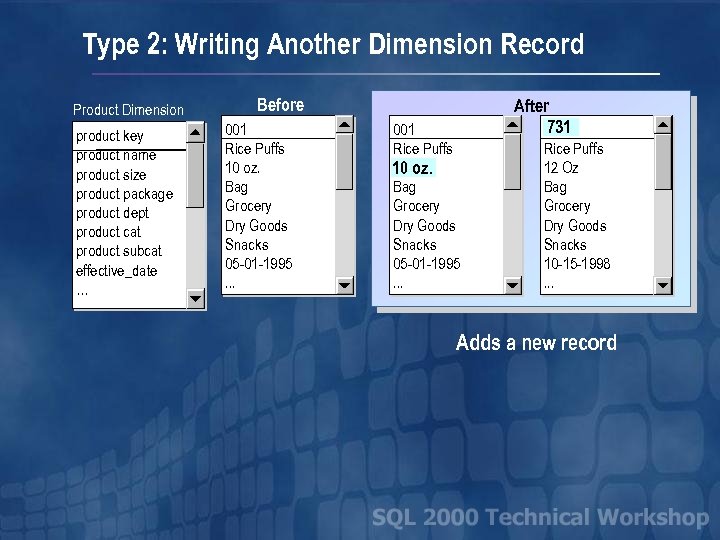This screenshot has height=540, width=720.
Task: Click scrollbar thumb in After 731 list
Action: 663,162
